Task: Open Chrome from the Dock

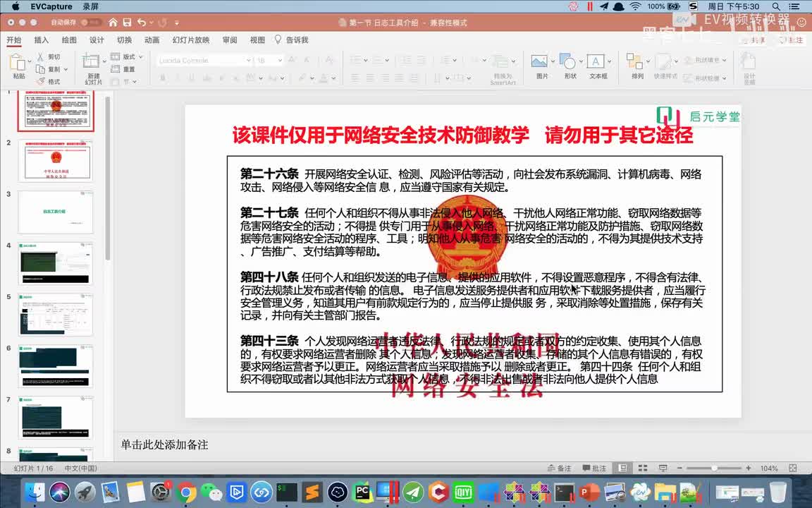Action: [186, 492]
